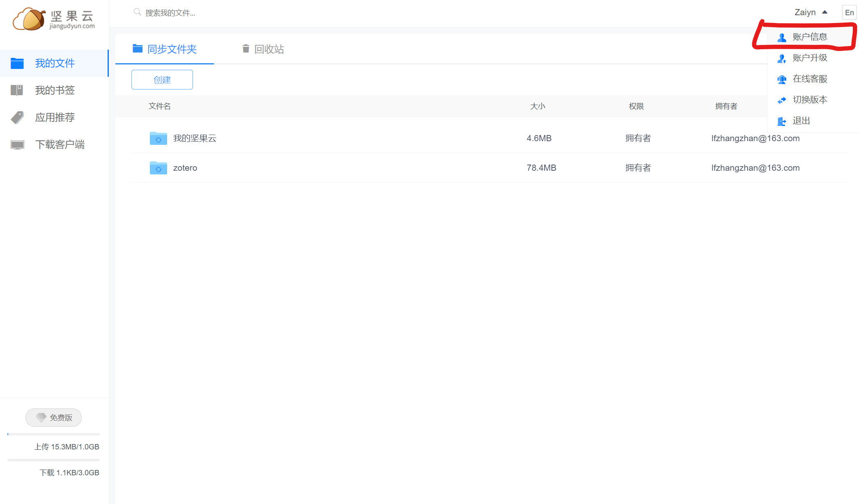This screenshot has width=859, height=504.
Task: Choose 账户信息 from the account menu
Action: [813, 37]
